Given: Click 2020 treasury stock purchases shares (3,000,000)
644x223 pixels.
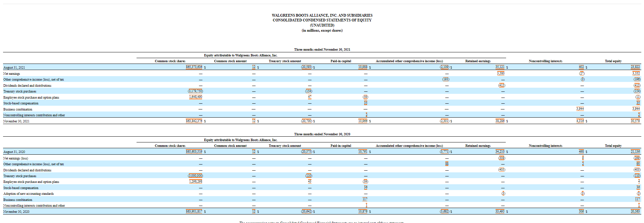Looking at the screenshot, I should click(195, 175).
